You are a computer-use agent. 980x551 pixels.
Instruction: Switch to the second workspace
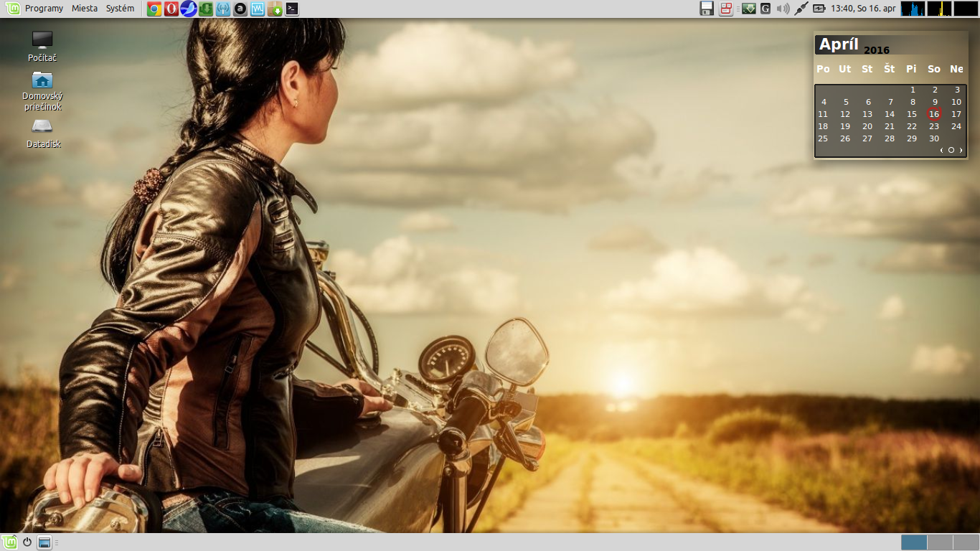940,542
